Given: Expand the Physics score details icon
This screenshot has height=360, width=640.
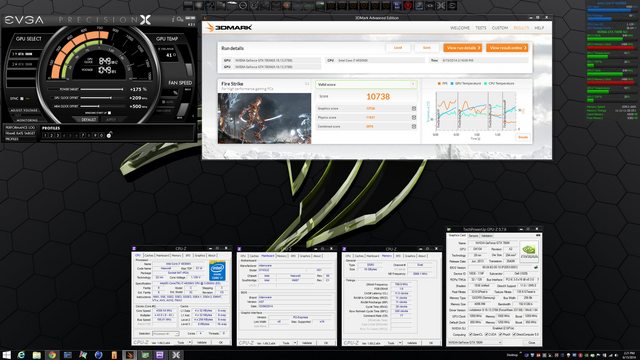Looking at the screenshot, I should pyautogui.click(x=413, y=118).
